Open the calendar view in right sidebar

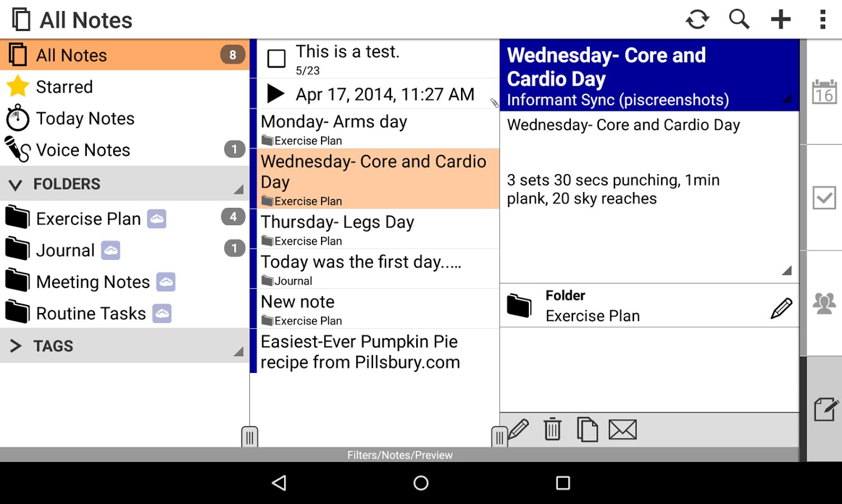click(x=824, y=92)
